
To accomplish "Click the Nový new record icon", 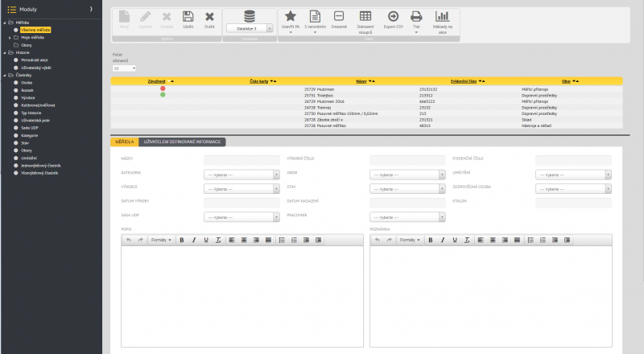I will pos(124,17).
